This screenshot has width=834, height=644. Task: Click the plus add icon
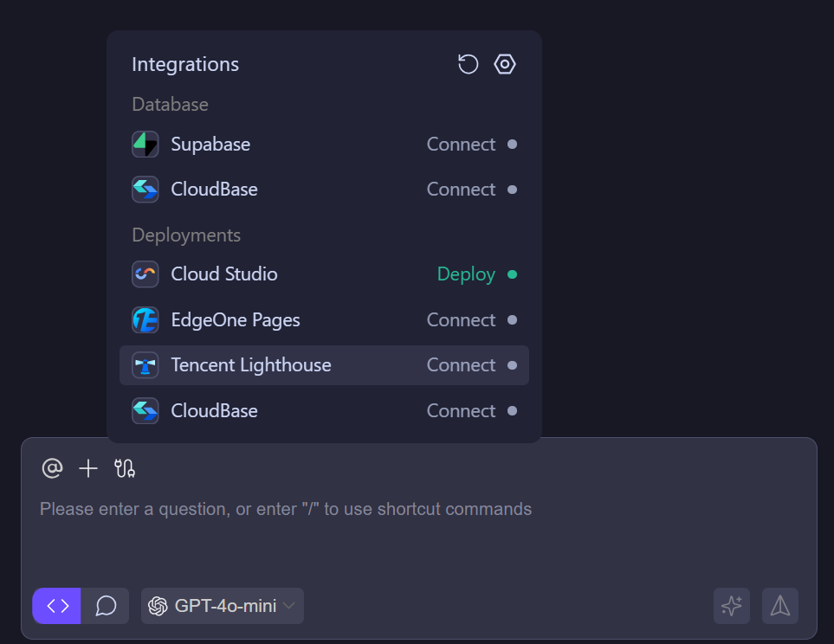[x=88, y=468]
